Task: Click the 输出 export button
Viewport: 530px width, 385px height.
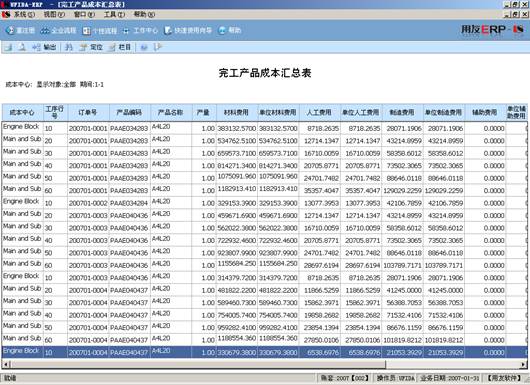Action: (x=44, y=47)
